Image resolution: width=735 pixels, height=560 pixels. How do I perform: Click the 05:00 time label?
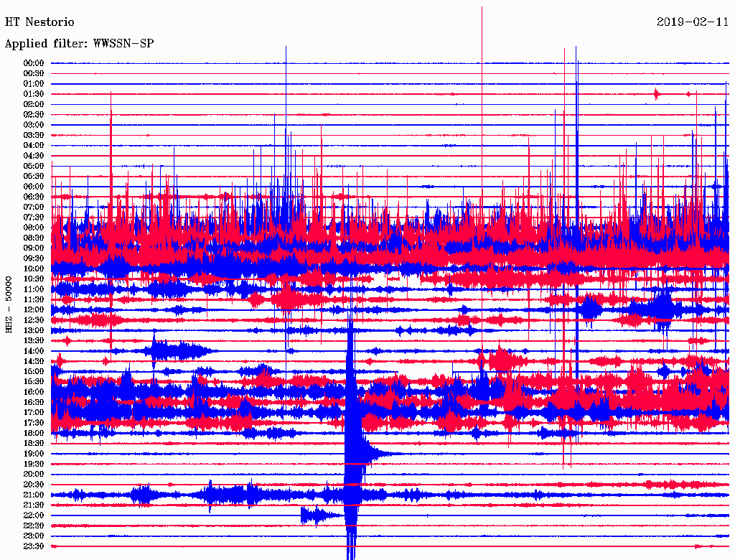coord(34,166)
